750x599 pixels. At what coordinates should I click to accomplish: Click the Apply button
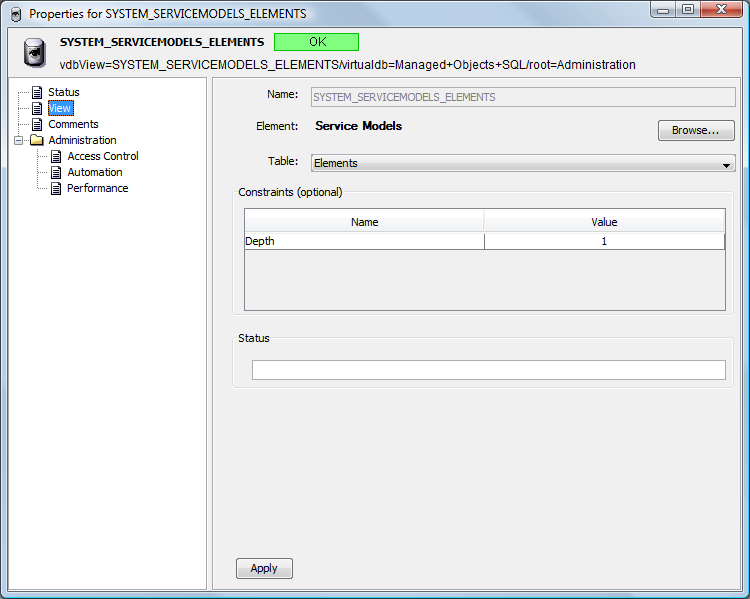point(264,568)
